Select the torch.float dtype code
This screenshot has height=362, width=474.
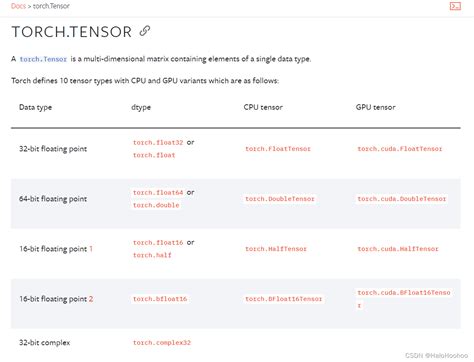(x=154, y=155)
